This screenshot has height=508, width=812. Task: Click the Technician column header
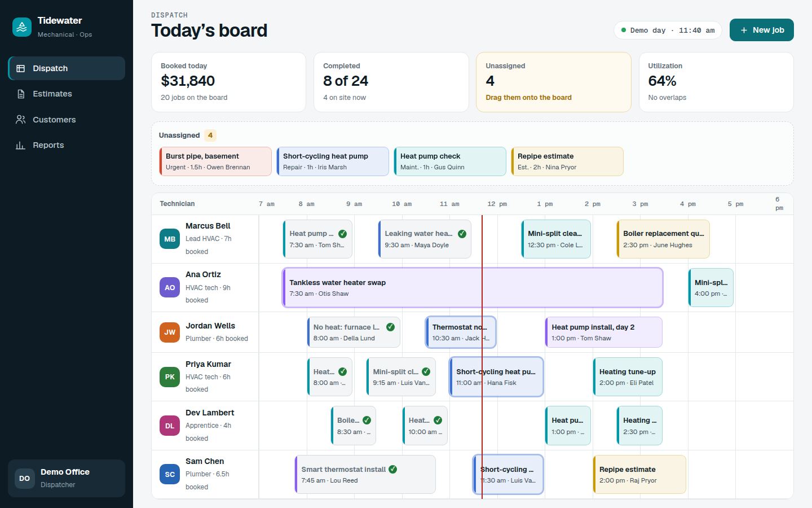pyautogui.click(x=177, y=204)
